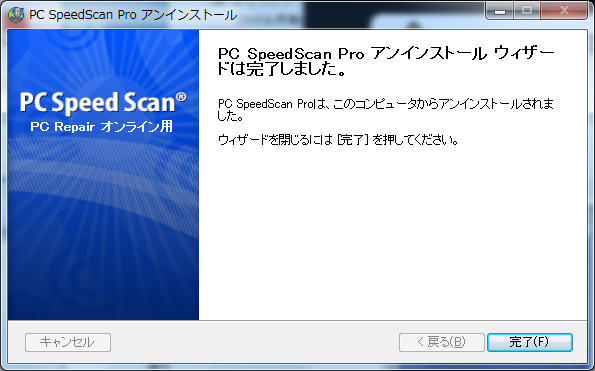This screenshot has height=371, width=595.
Task: Click text 'このコンピュータからアンインストールされました。'
Action: click(x=386, y=110)
